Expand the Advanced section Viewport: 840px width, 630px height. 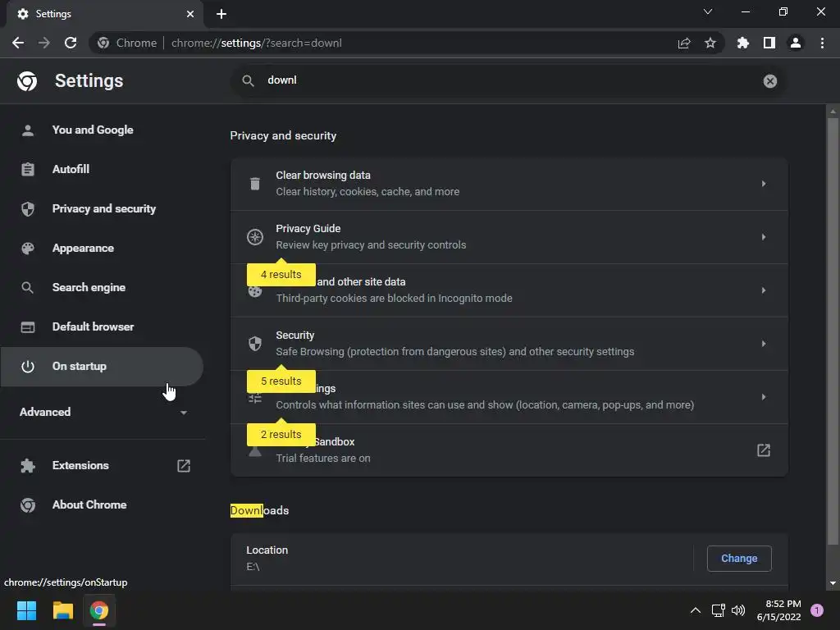coord(102,412)
